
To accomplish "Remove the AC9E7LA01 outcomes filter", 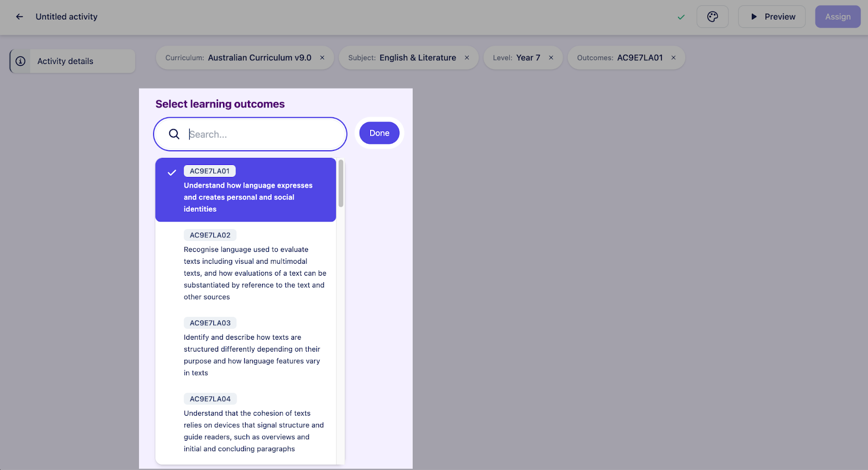I will [673, 58].
